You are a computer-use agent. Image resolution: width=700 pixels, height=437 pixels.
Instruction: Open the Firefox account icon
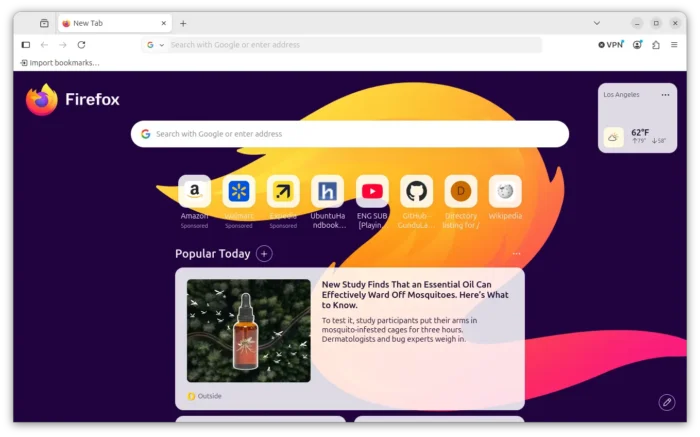(637, 45)
